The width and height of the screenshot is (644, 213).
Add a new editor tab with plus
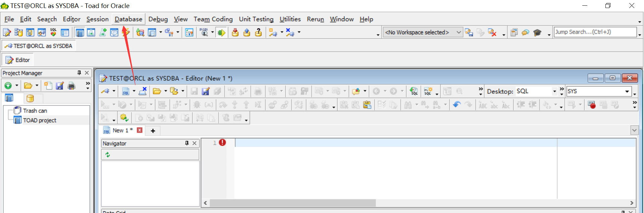(153, 131)
